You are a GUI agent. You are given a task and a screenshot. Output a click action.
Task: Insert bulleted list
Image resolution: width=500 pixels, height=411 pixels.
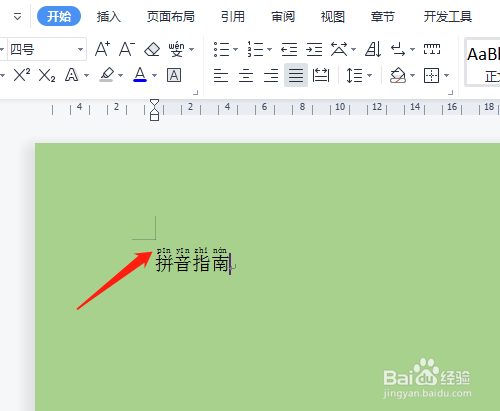click(x=221, y=49)
